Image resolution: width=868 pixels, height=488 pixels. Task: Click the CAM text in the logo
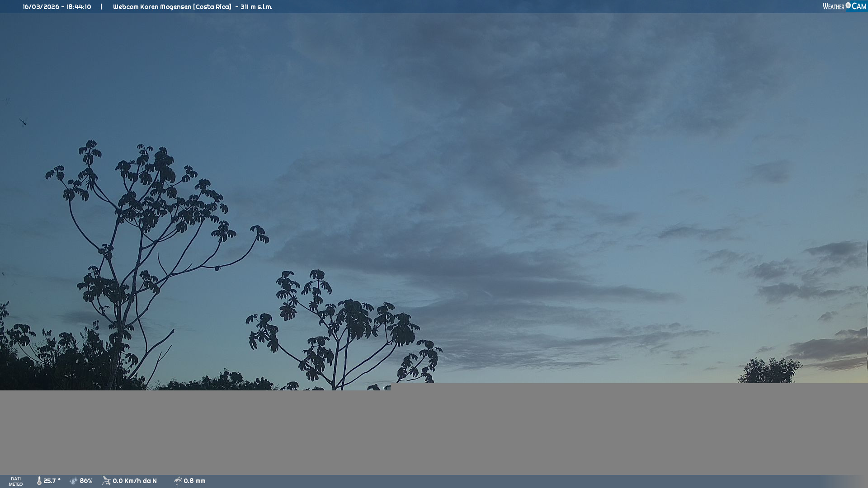coord(859,6)
